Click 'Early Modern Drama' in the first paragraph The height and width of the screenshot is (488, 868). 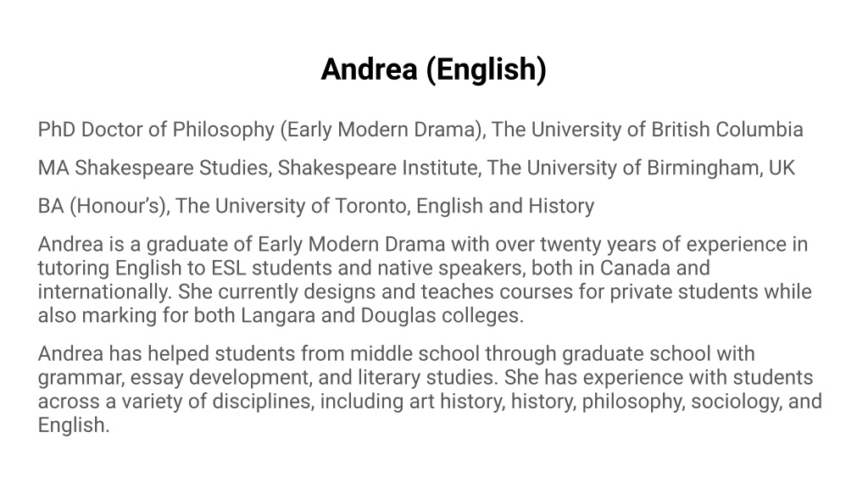pyautogui.click(x=351, y=244)
